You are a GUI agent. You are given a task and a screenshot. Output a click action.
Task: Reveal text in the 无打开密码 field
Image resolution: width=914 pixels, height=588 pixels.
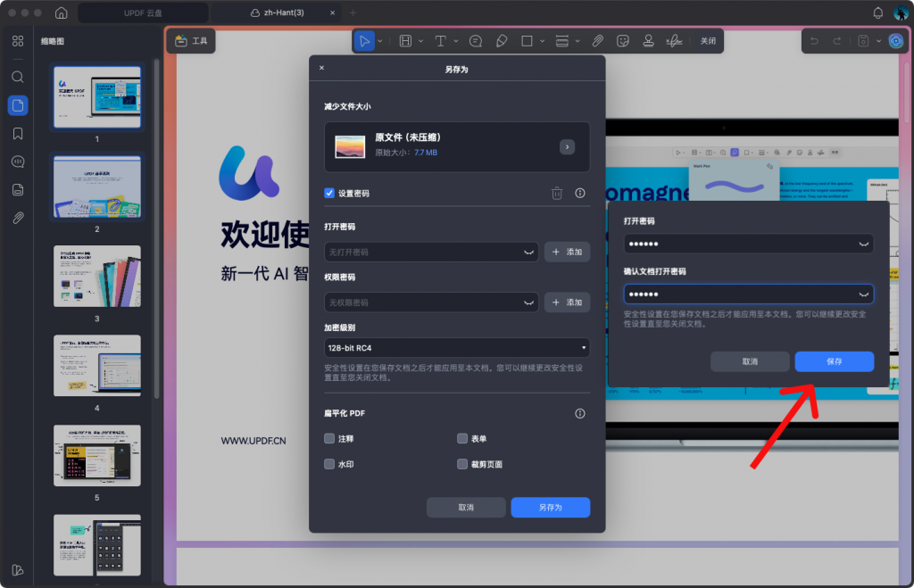click(528, 253)
